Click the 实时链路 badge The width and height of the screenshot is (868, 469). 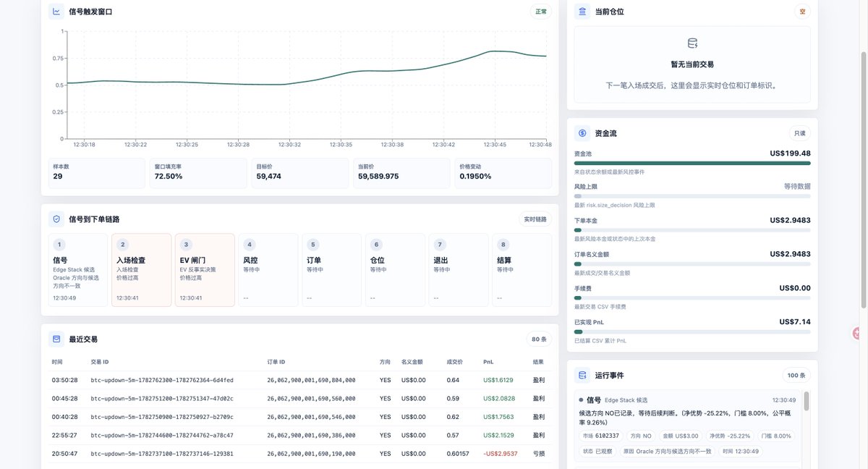[535, 219]
